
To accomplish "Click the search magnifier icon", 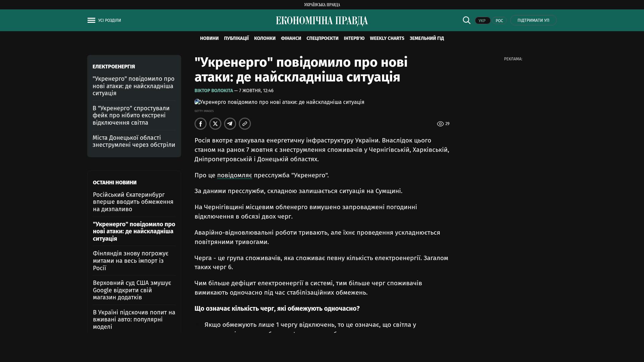I will point(467,20).
